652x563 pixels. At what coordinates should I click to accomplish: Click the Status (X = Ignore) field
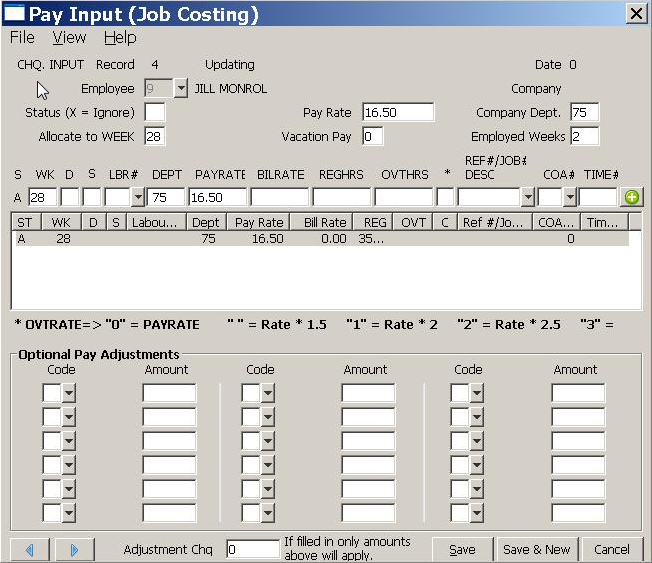[155, 112]
